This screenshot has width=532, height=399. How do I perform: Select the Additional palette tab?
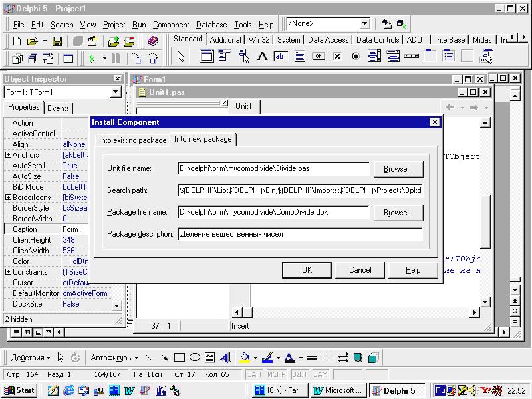tap(225, 40)
